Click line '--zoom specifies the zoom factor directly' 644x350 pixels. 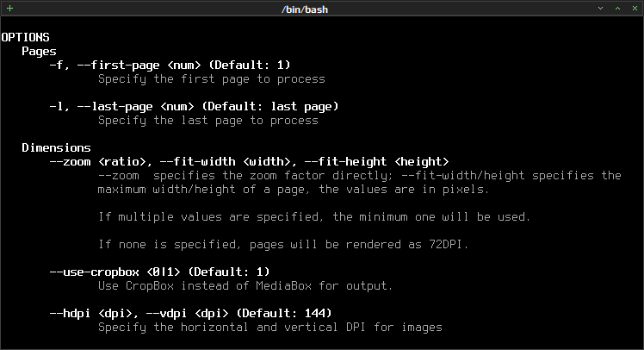(x=359, y=176)
